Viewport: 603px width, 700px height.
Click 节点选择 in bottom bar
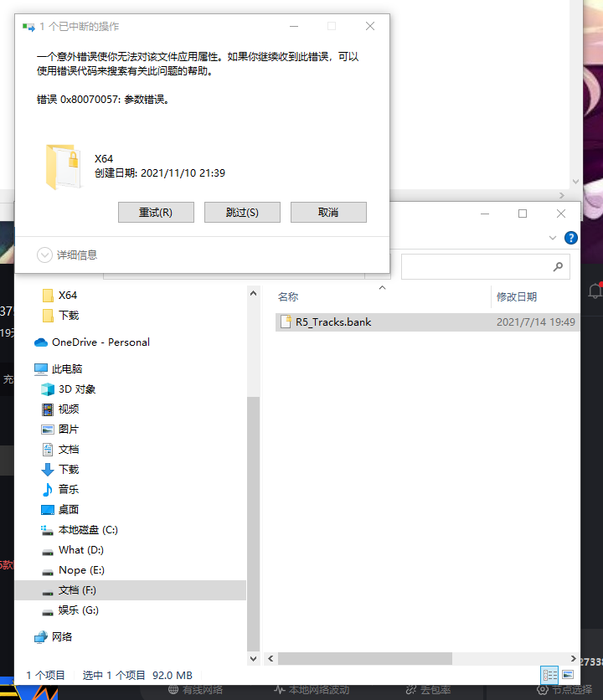pos(564,690)
